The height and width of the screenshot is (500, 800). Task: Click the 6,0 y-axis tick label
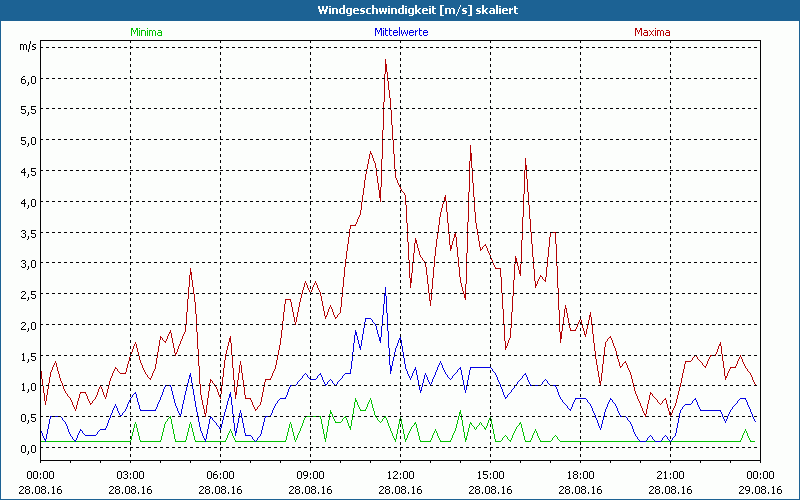(28, 79)
